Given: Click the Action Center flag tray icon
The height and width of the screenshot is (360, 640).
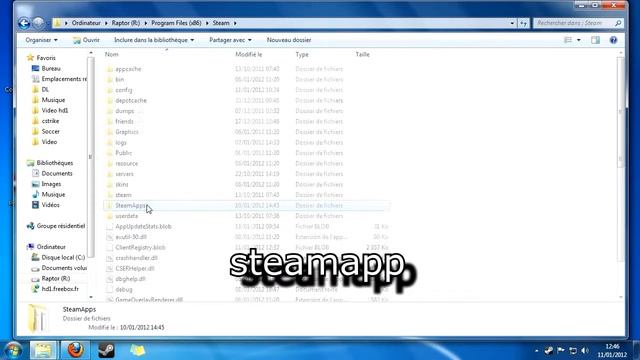Looking at the screenshot, I should pyautogui.click(x=561, y=351).
